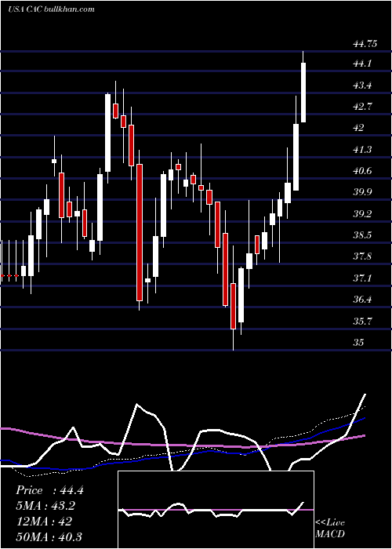The width and height of the screenshot is (392, 549).
Task: Click the 38.5 price axis label
Action: (x=362, y=235)
